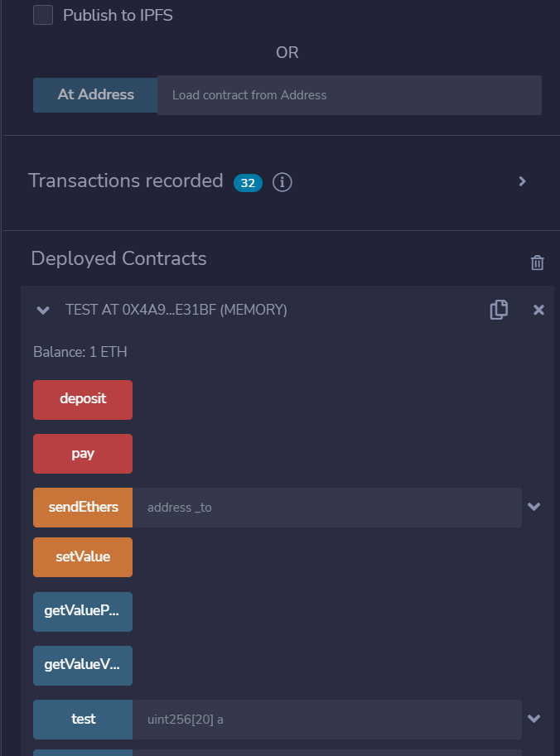
Task: Expand the sendEthers function parameters
Action: coord(533,507)
